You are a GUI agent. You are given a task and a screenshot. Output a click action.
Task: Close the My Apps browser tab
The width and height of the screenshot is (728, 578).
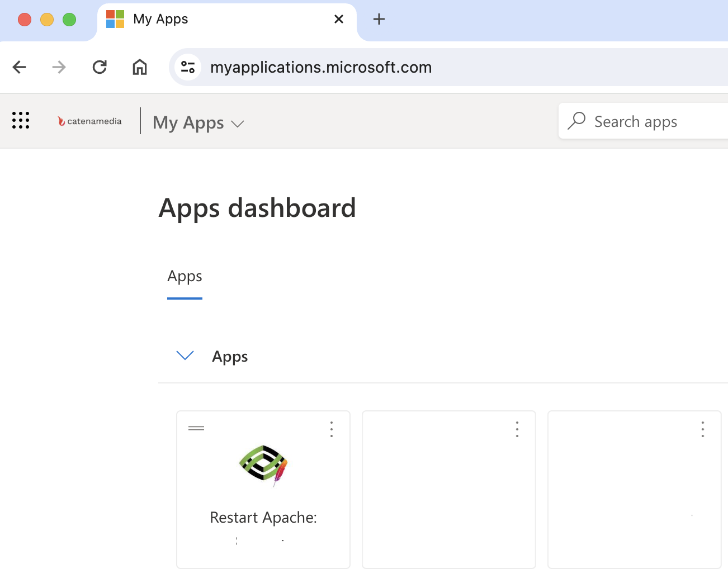click(339, 19)
